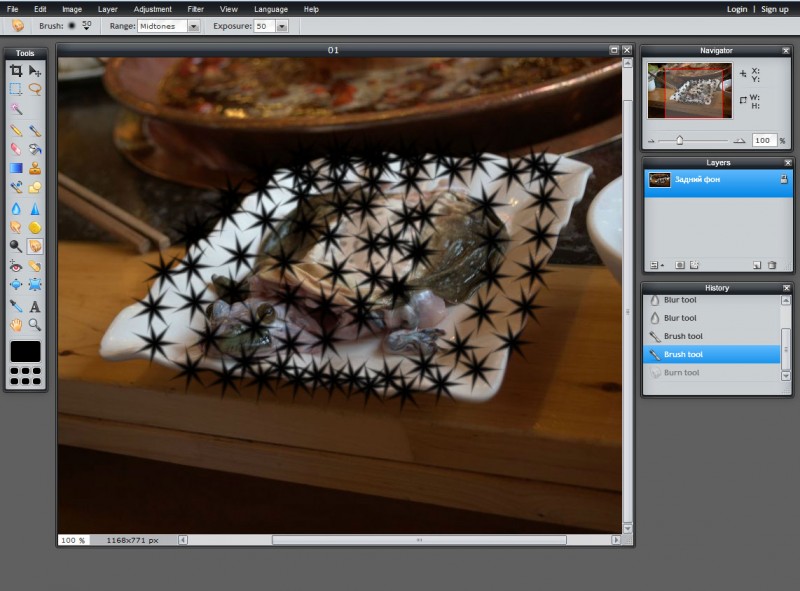Click the canvas horizontal scrollbar thumb

(419, 540)
